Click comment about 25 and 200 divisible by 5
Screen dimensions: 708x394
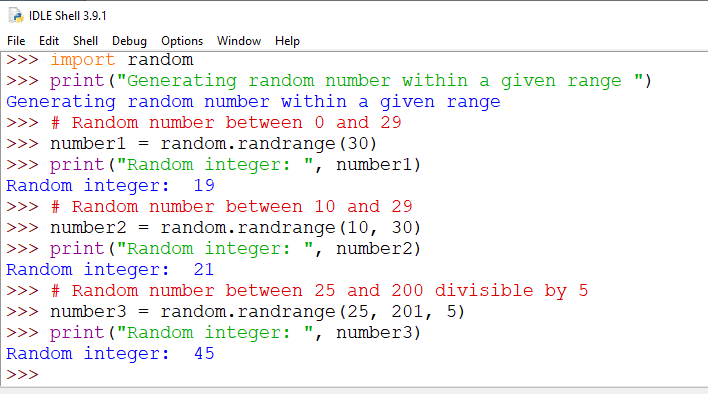[x=319, y=291]
